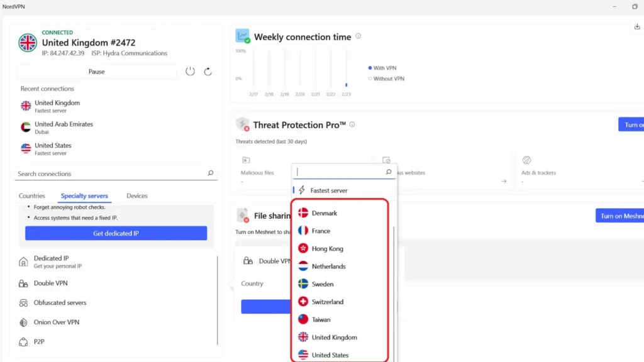
Task: Pause the VPN connection
Action: pos(96,72)
